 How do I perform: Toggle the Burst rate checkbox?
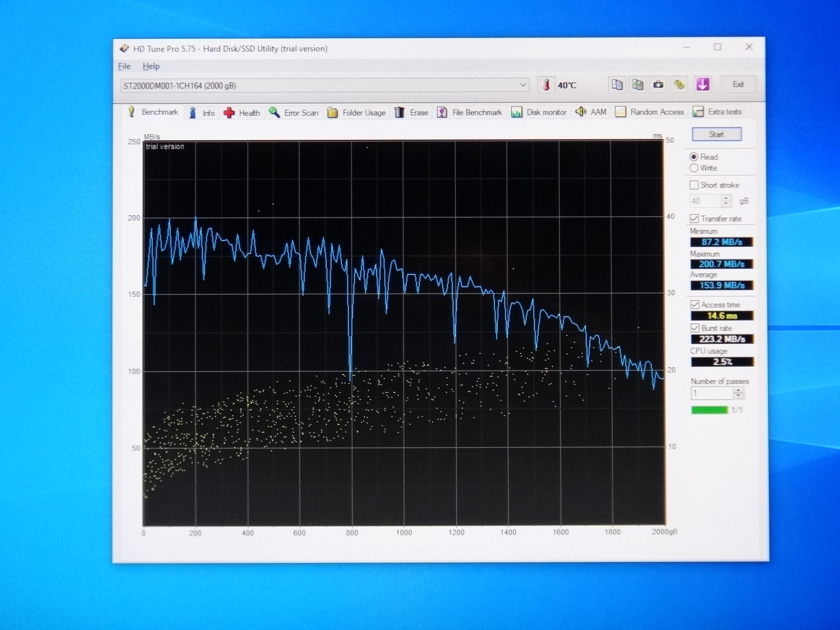coord(694,328)
